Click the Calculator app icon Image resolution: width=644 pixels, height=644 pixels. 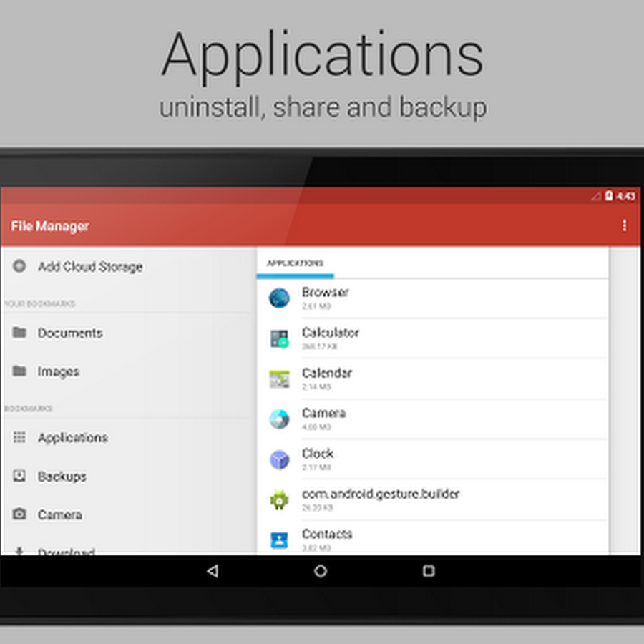[x=279, y=338]
